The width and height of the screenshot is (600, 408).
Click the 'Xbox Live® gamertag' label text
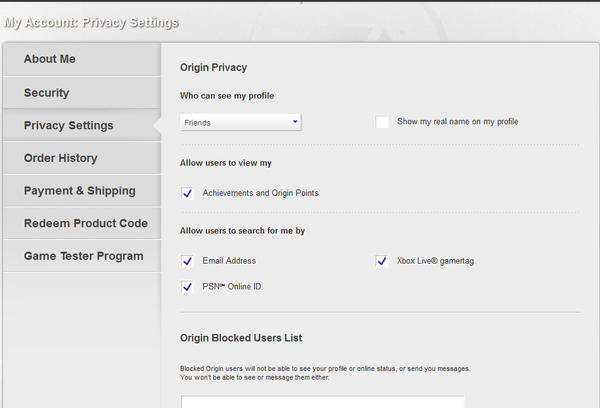[x=435, y=261]
